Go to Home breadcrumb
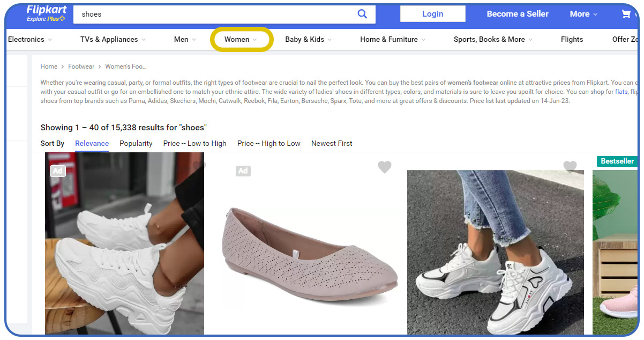The width and height of the screenshot is (644, 340). (x=49, y=66)
